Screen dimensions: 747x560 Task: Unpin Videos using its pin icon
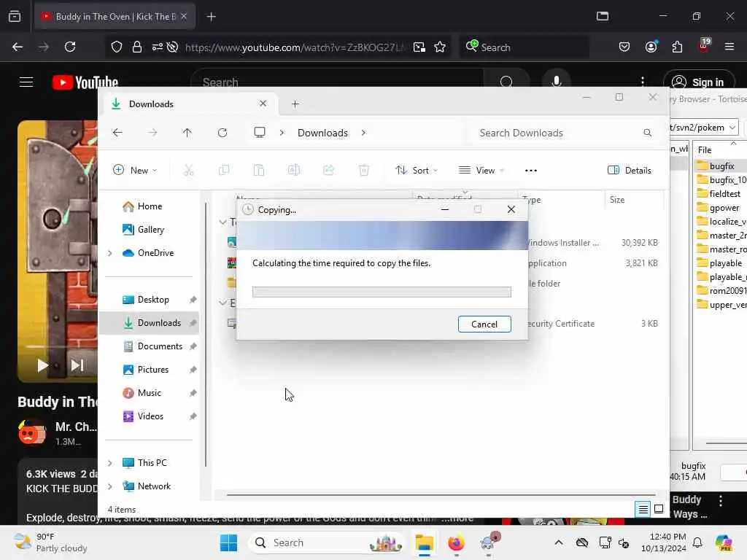(x=193, y=416)
